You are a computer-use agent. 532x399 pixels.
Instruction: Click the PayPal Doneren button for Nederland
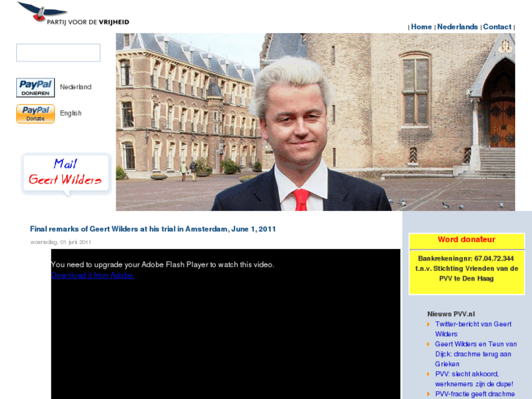35,88
